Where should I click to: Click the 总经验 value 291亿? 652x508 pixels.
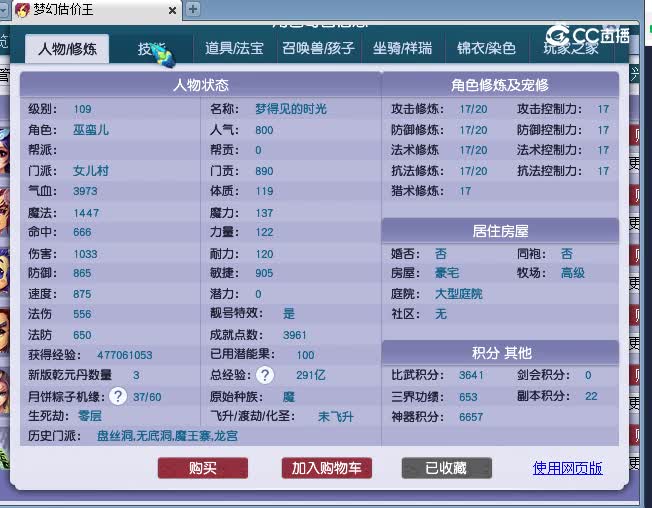click(x=311, y=375)
